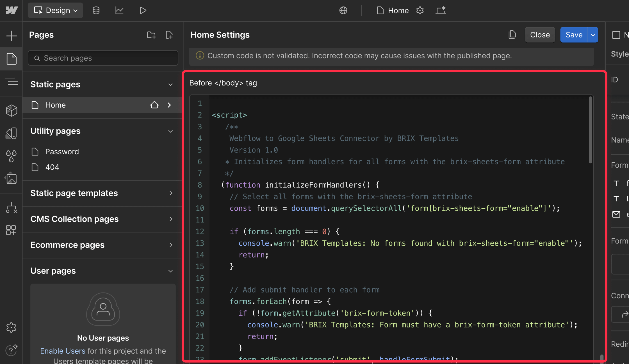This screenshot has width=629, height=364.
Task: Open the Logic flows icon
Action: (x=11, y=208)
